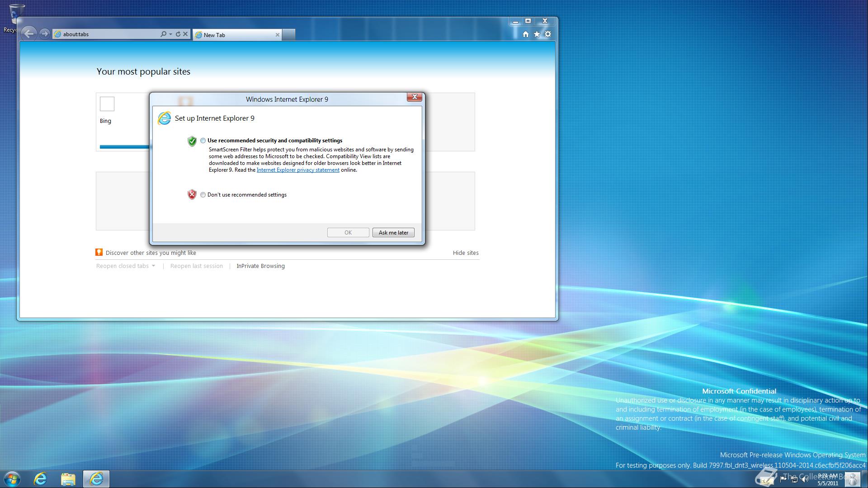Select Don't use recommended settings radio
The width and height of the screenshot is (868, 488).
(203, 195)
